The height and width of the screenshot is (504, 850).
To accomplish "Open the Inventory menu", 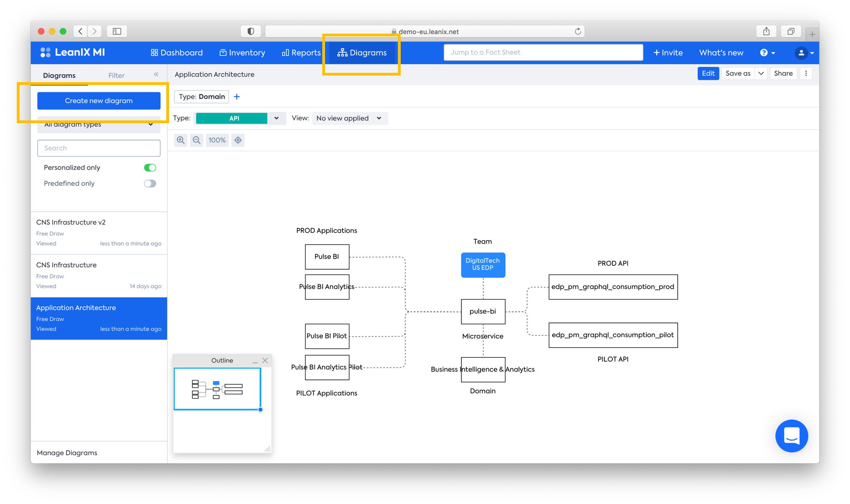I will 242,53.
